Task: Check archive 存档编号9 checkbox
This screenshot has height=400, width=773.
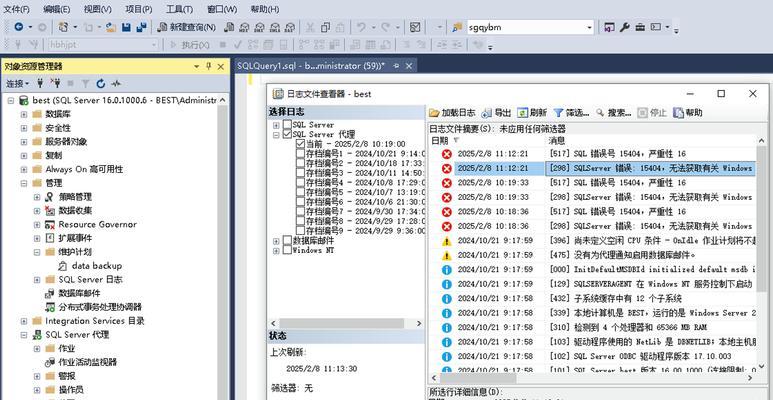Action: 300,230
